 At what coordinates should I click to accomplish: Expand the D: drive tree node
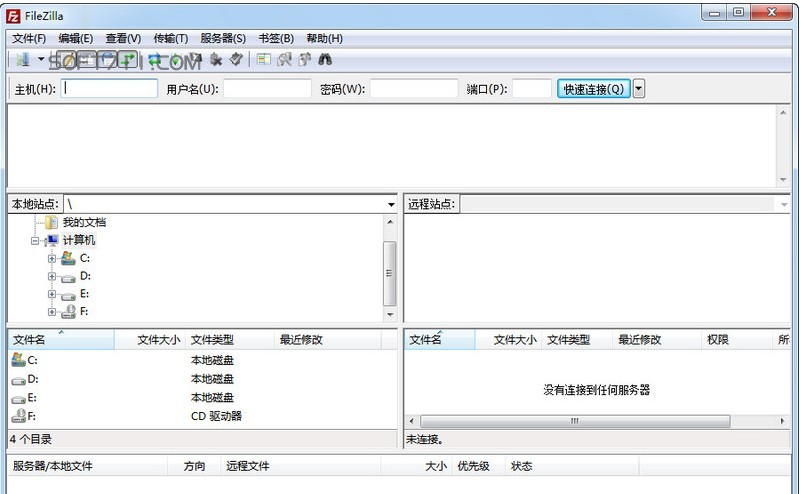(x=52, y=276)
